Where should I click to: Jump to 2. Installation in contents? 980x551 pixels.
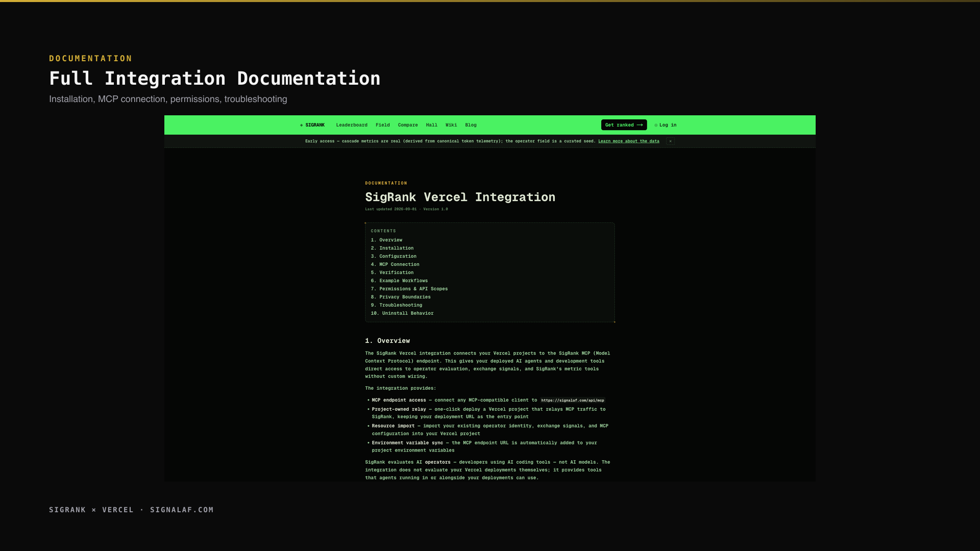392,248
